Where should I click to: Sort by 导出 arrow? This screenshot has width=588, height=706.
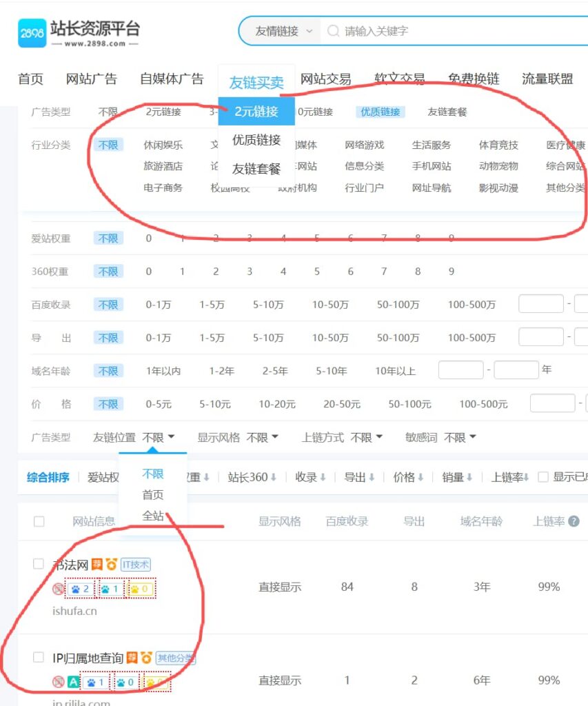pos(372,477)
